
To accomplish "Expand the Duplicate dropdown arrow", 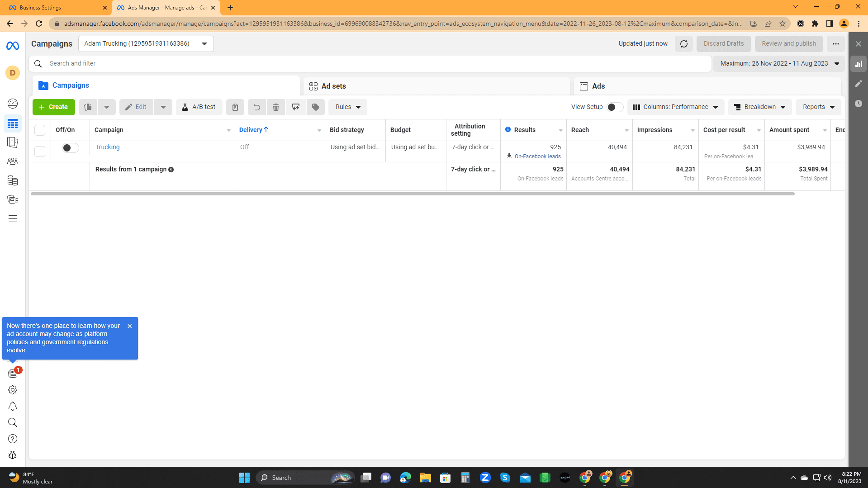I will [x=107, y=107].
